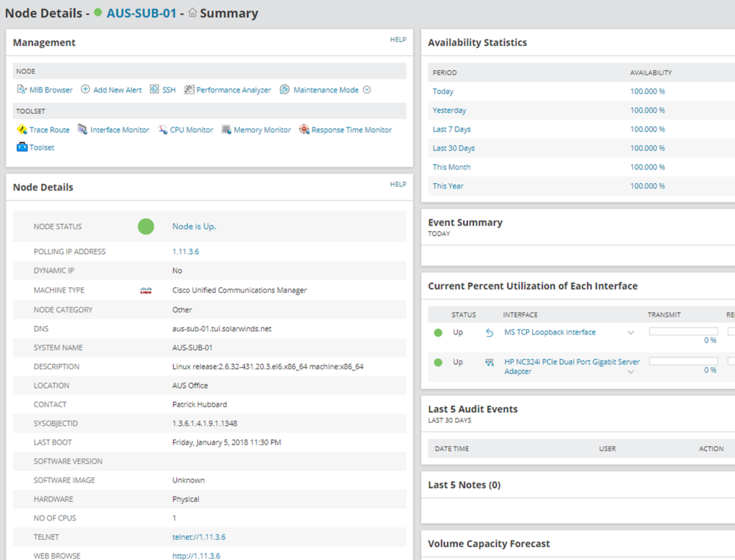Click the contact name 'Patrick Hubbard'

point(200,404)
